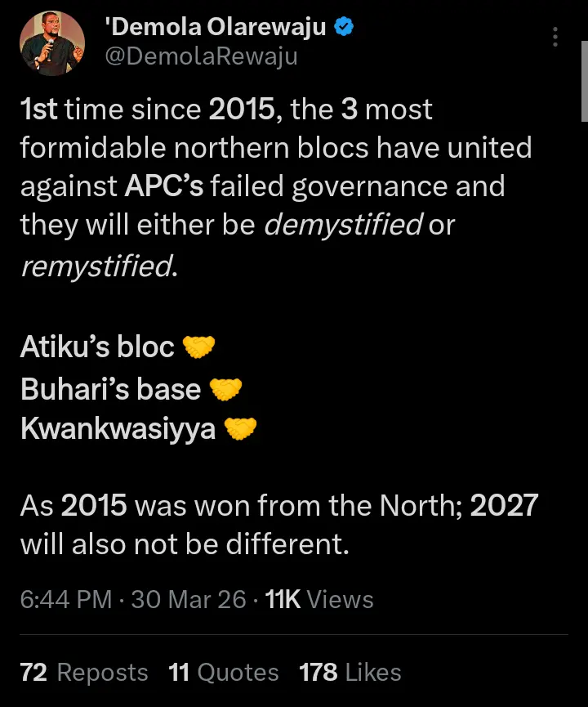
Task: Open the tweet's three-dot more options menu
Action: click(x=555, y=37)
